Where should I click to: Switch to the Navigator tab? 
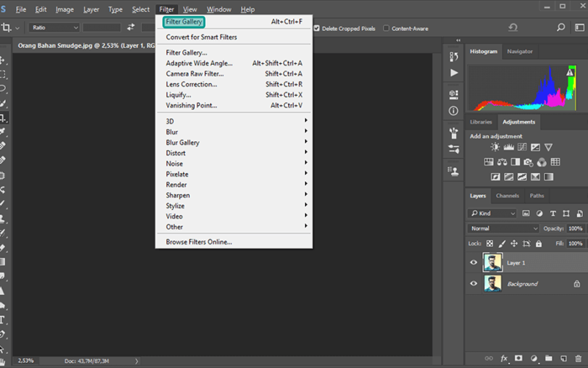pyautogui.click(x=520, y=52)
